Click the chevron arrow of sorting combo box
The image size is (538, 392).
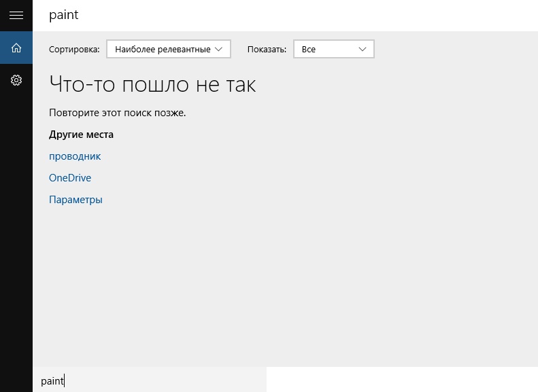point(218,49)
